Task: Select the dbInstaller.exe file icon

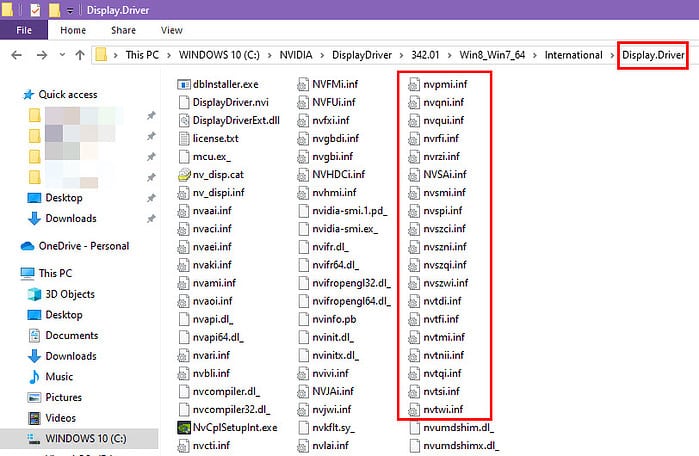Action: pyautogui.click(x=183, y=84)
